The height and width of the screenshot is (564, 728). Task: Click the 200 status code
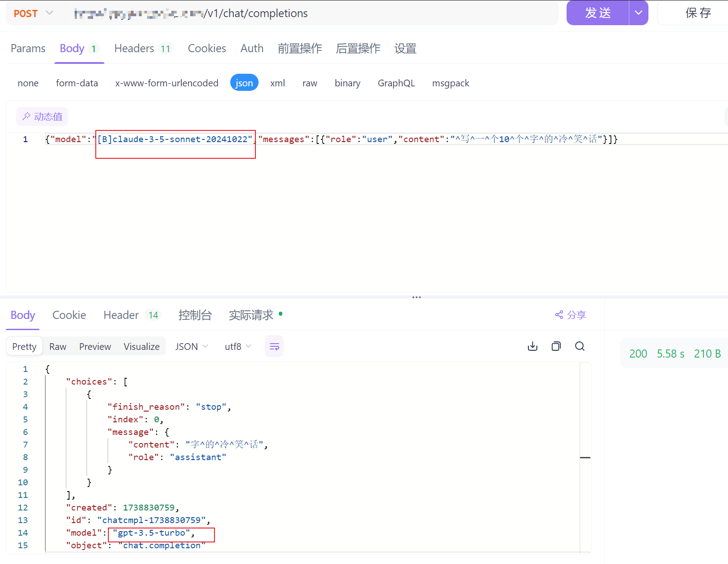click(638, 354)
